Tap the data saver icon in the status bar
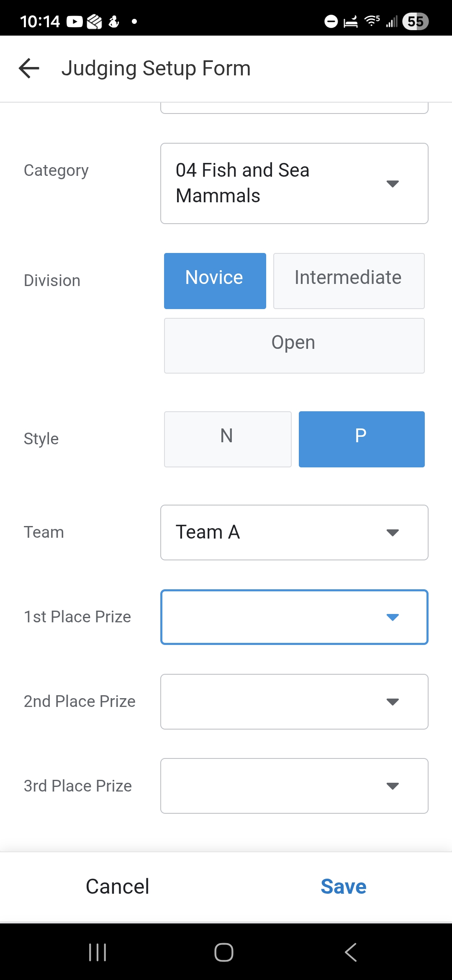This screenshot has height=980, width=452. [x=330, y=21]
